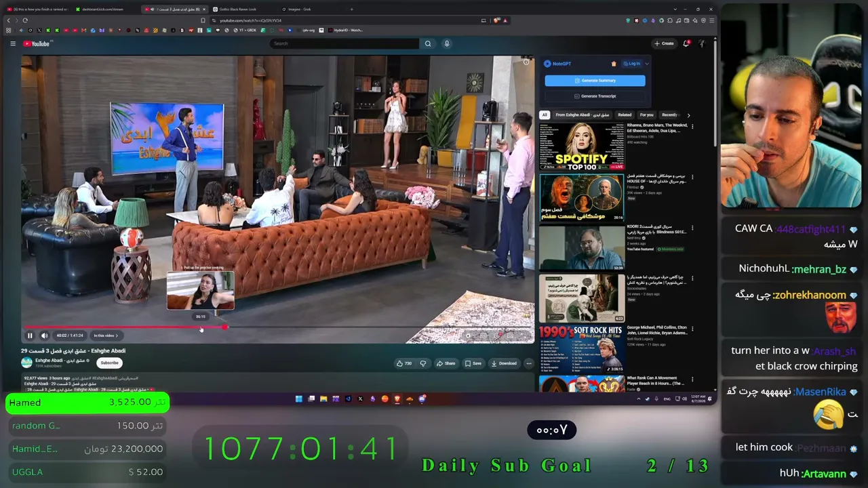Show hidden system tray icons

click(638, 399)
